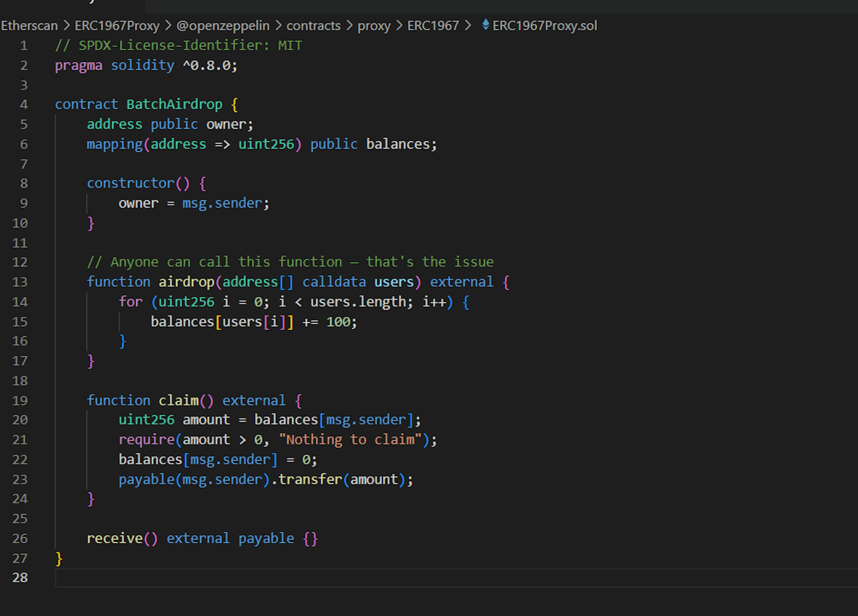This screenshot has height=616, width=858.
Task: Click the receive() function keyword
Action: click(x=114, y=538)
